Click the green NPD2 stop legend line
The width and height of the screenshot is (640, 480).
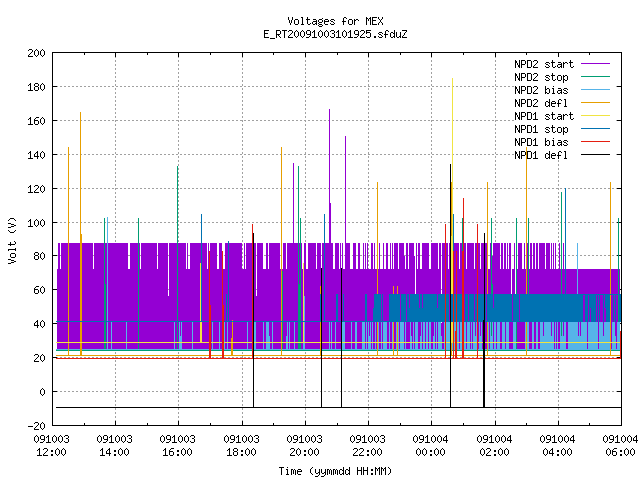tap(596, 76)
